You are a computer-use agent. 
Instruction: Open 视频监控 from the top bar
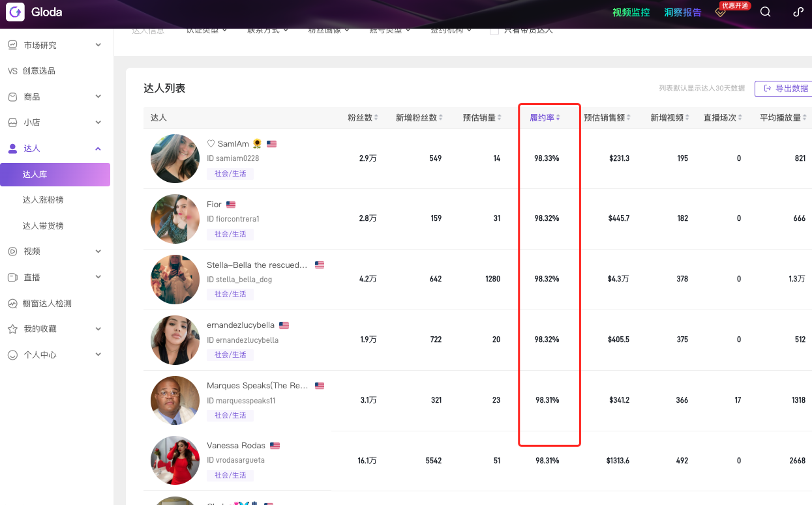[631, 12]
